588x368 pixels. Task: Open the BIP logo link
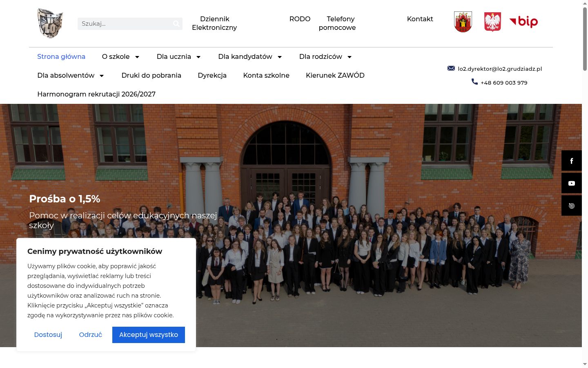click(x=523, y=21)
